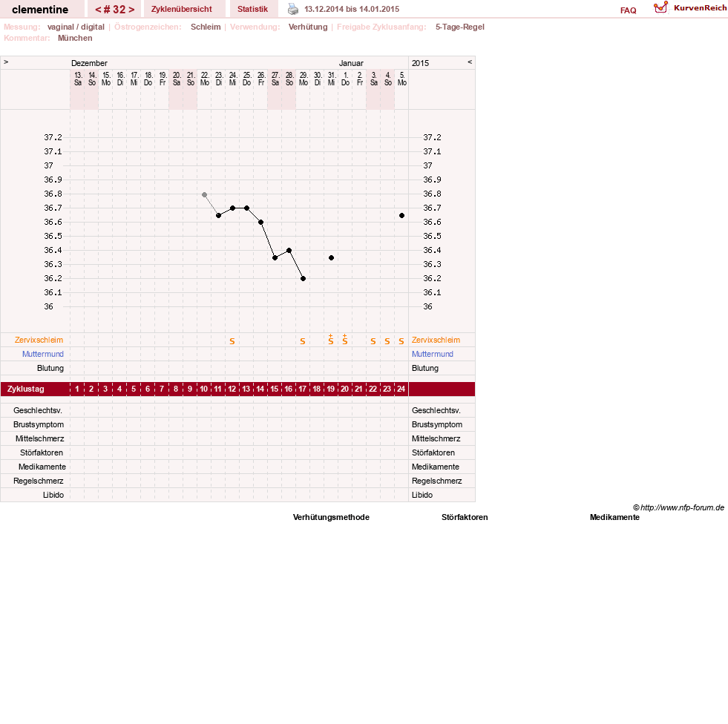
Task: Click the left Medikamente row label
Action: click(42, 467)
